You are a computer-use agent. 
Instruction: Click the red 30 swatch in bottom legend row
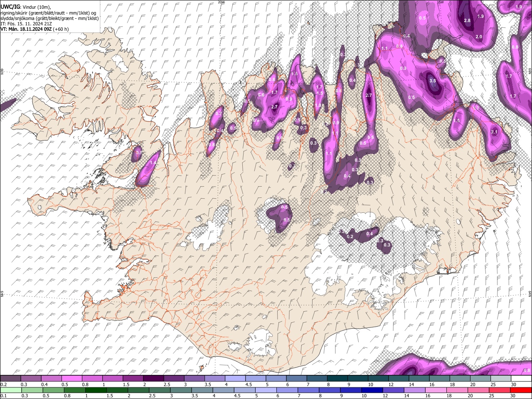click(x=521, y=390)
